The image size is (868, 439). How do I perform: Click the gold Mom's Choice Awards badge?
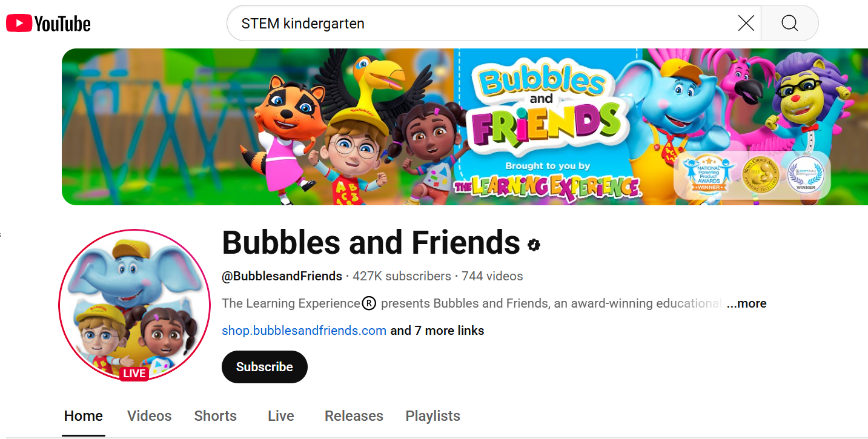pos(760,174)
